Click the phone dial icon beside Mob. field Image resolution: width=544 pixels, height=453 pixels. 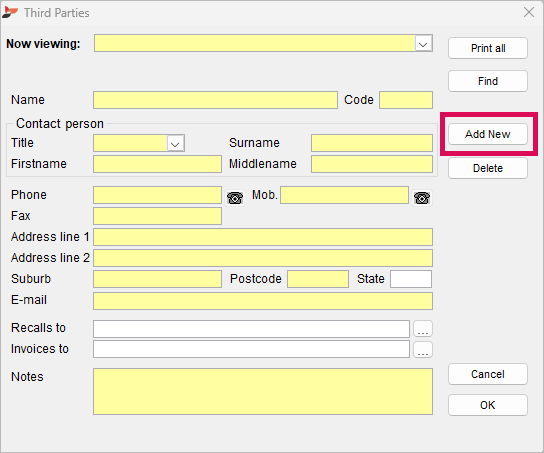(422, 198)
